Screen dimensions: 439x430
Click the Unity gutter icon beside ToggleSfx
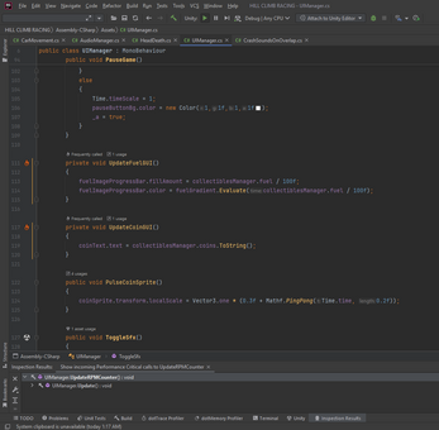(27, 337)
